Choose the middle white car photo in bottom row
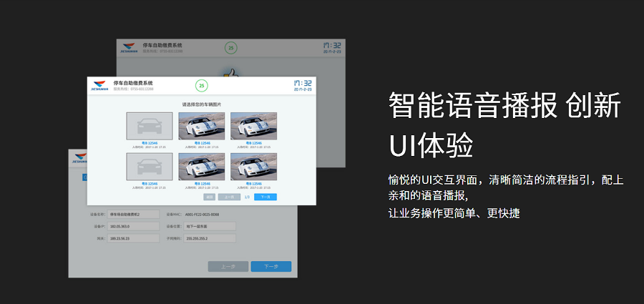This screenshot has height=304, width=644. tap(202, 167)
